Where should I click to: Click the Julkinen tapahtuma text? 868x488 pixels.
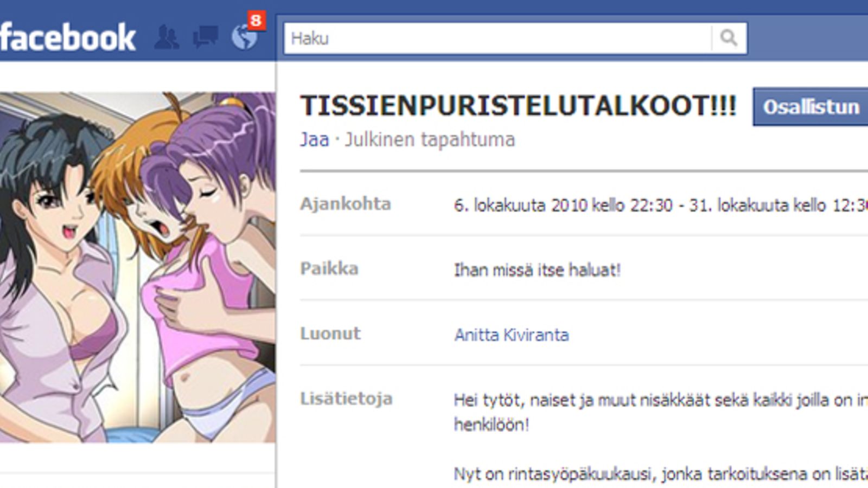(x=430, y=140)
